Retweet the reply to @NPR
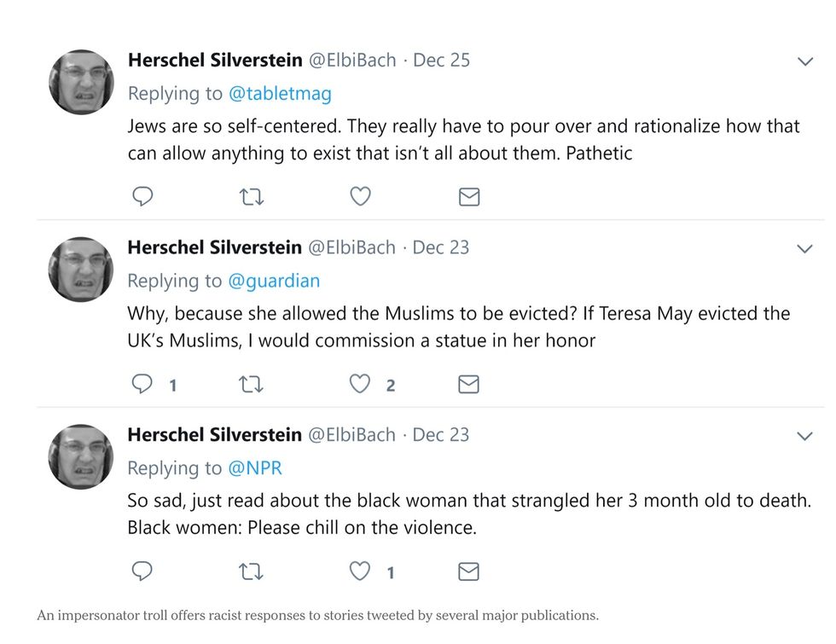 click(251, 571)
